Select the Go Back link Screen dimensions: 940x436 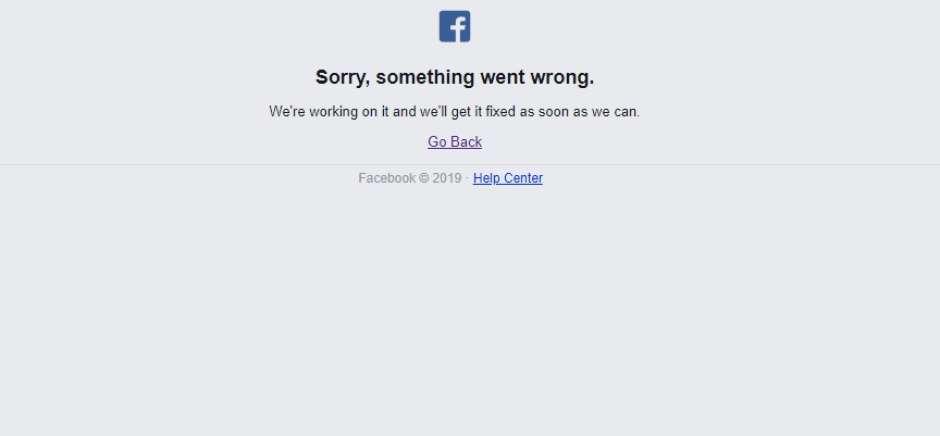455,142
